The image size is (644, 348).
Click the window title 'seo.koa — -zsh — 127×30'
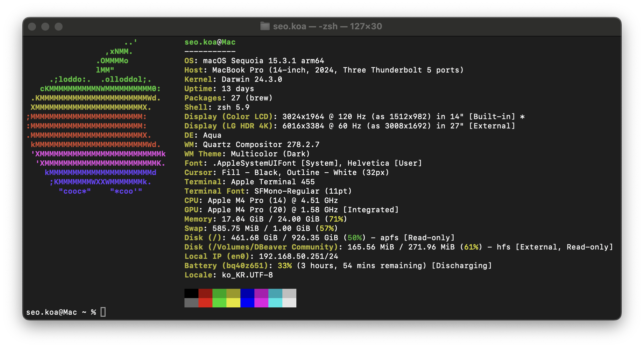(x=327, y=26)
